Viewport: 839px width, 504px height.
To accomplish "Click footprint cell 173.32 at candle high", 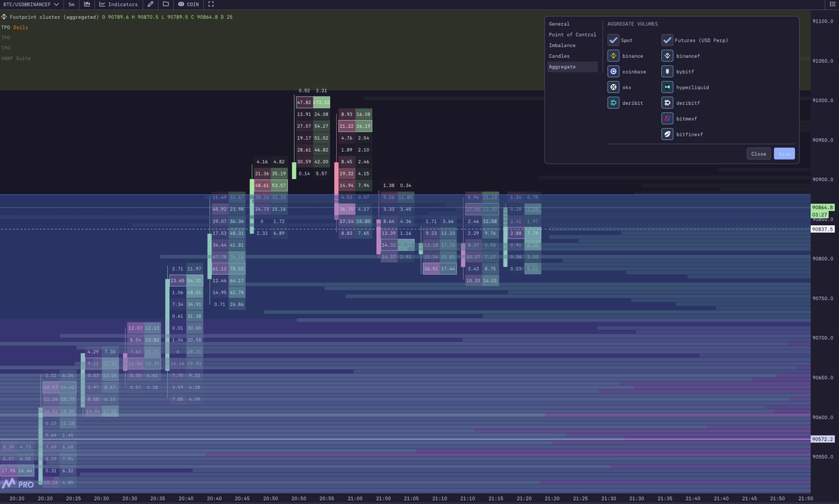I will (322, 102).
